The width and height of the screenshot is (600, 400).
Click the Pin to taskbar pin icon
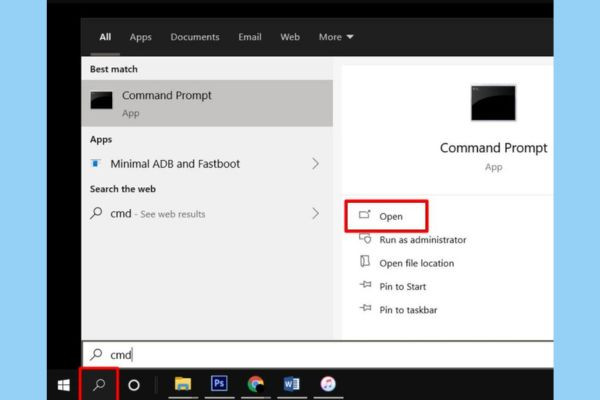(x=365, y=308)
